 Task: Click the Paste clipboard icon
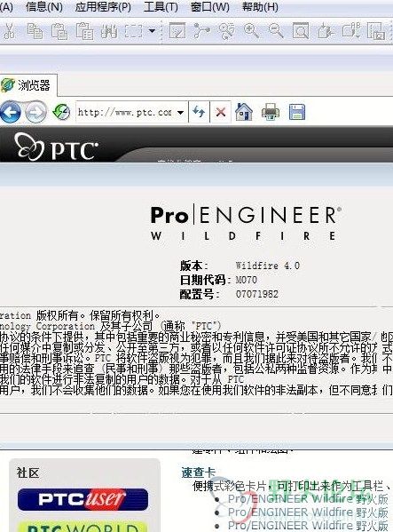coord(59,31)
